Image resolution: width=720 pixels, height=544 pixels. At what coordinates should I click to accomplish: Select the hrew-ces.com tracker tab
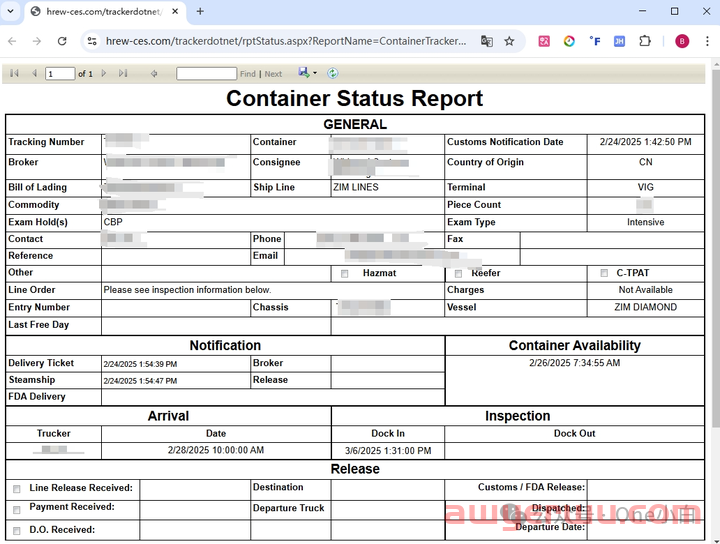103,12
